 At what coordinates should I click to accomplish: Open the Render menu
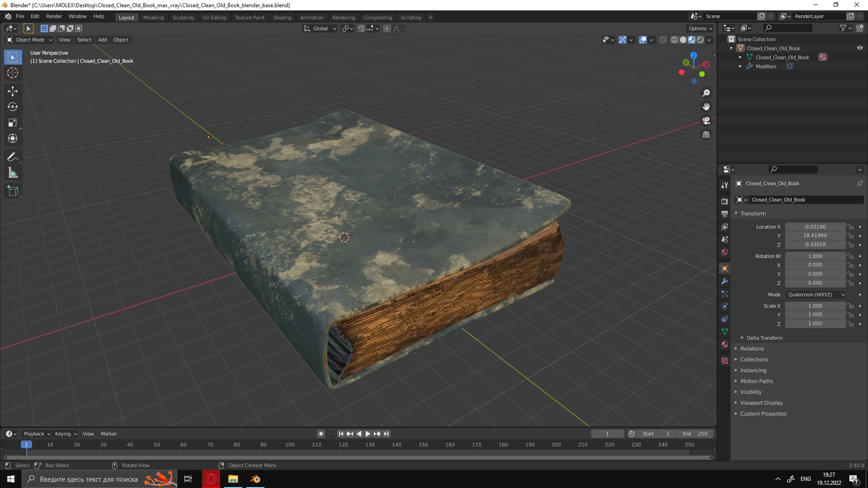point(54,16)
